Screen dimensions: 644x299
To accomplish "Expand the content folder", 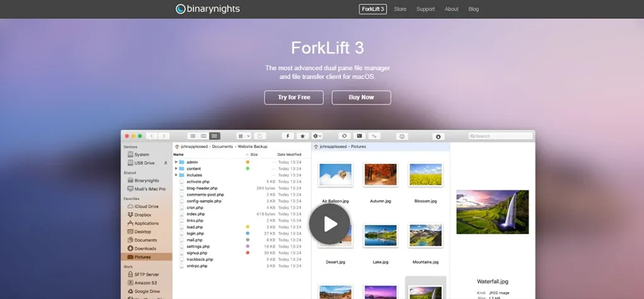I will [x=176, y=169].
